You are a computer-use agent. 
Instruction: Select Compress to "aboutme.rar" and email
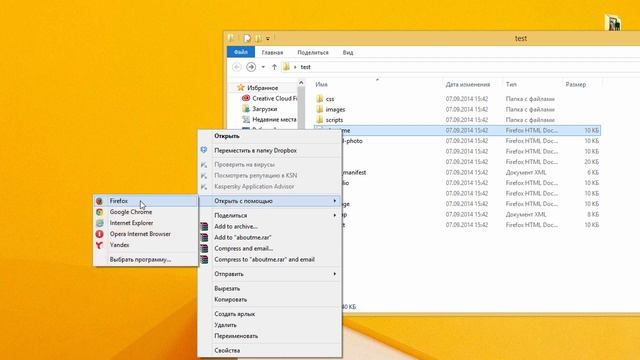pyautogui.click(x=270, y=259)
